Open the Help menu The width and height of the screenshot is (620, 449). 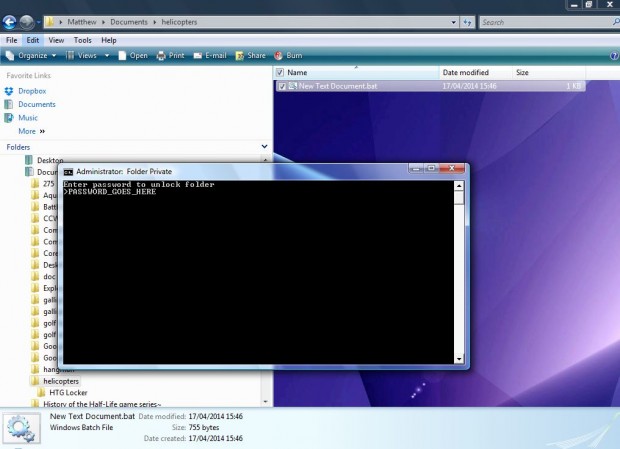[x=109, y=40]
